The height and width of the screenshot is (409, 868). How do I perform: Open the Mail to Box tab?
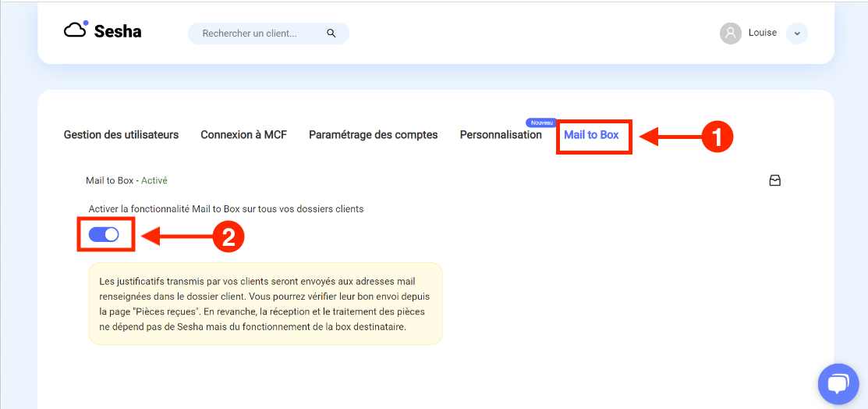[x=591, y=135]
